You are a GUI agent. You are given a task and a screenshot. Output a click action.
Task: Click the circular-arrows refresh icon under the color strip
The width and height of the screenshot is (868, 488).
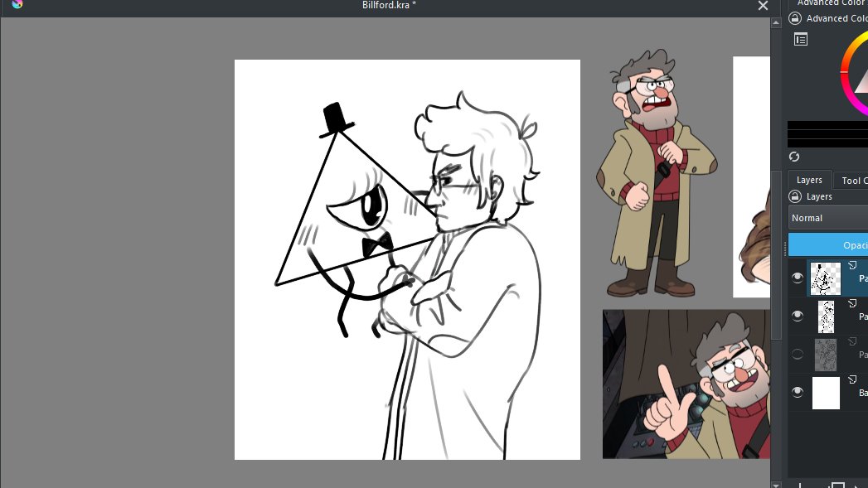(x=794, y=157)
